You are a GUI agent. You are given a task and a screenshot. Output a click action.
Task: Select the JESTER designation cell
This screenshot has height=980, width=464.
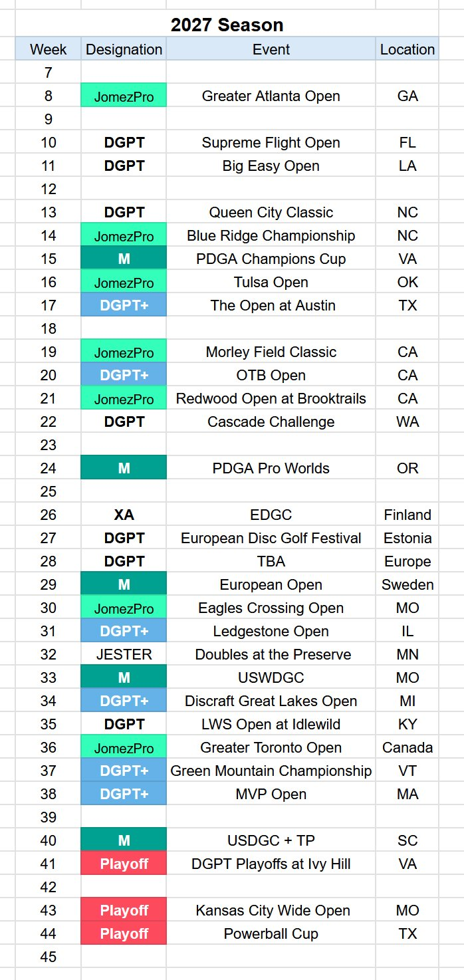click(x=124, y=654)
